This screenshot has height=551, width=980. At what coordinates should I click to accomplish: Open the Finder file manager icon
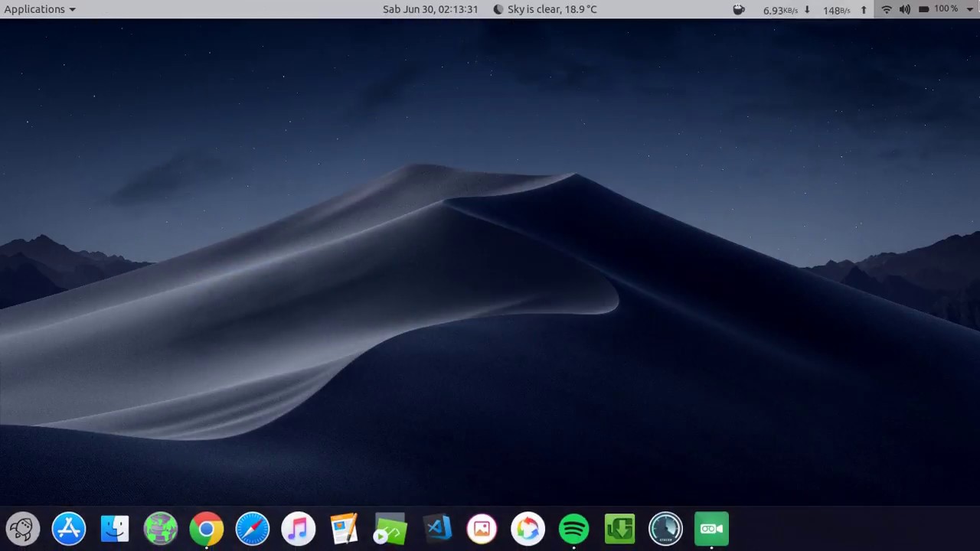coord(115,529)
